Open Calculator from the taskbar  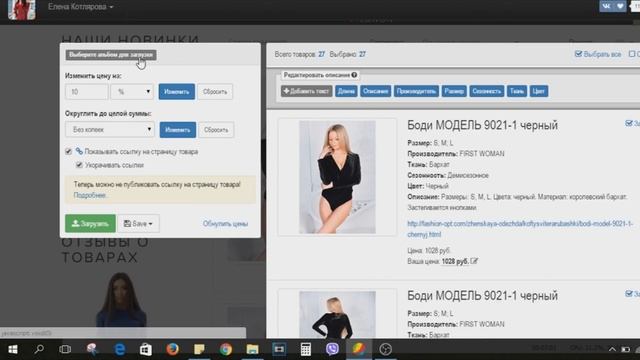306,349
